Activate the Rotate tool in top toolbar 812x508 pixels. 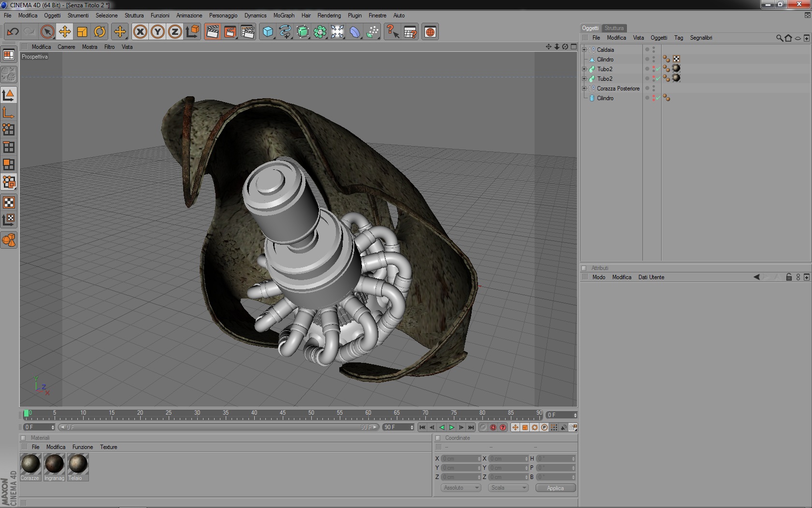point(100,32)
